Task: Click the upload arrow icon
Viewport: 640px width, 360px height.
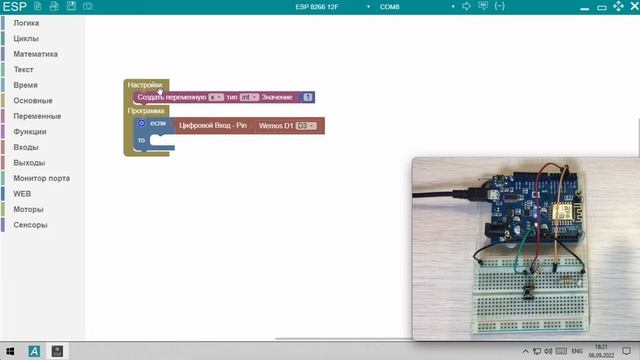Action: (x=466, y=6)
